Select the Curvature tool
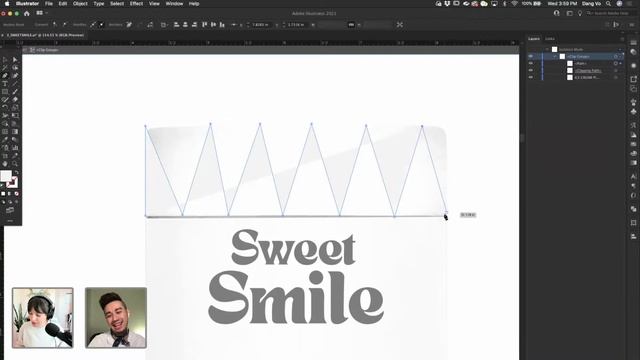The height and width of the screenshot is (360, 640). point(15,76)
